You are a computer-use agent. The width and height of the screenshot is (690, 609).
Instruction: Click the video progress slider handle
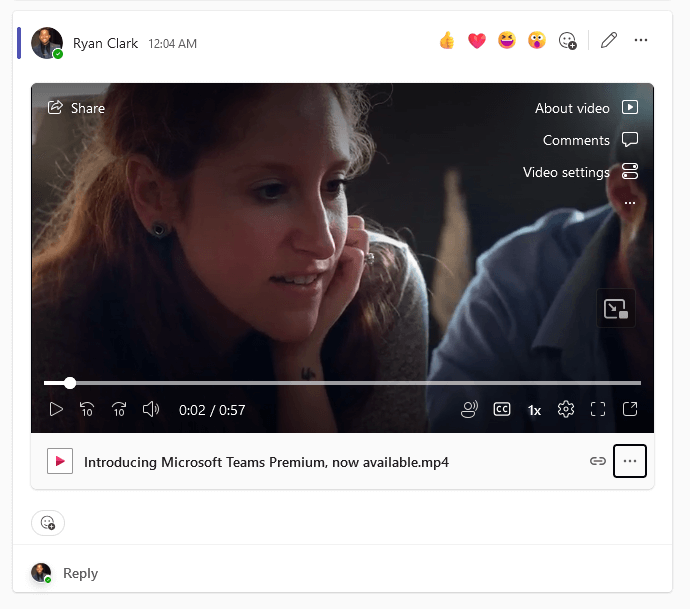click(70, 383)
